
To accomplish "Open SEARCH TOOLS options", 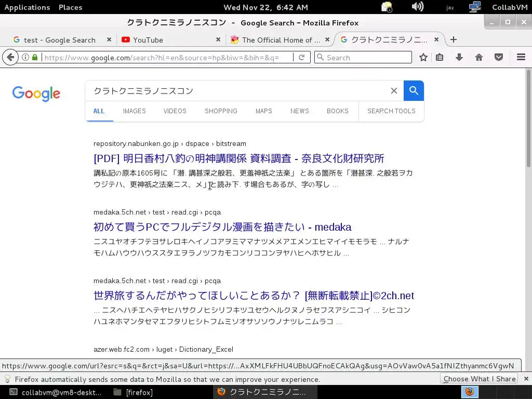I will click(391, 111).
